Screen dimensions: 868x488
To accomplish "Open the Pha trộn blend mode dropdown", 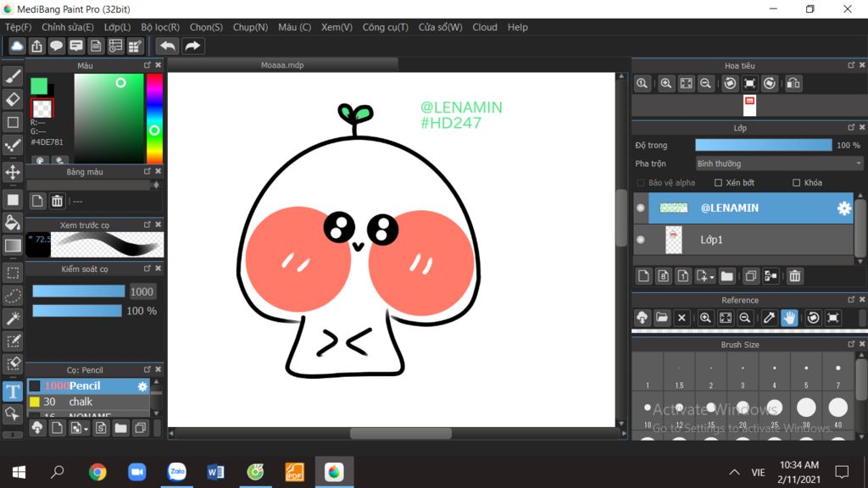I will point(779,164).
